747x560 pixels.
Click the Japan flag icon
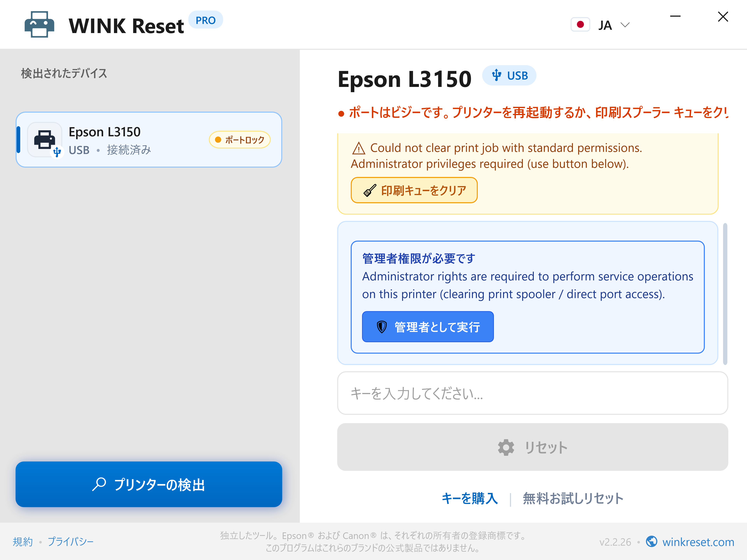point(580,25)
